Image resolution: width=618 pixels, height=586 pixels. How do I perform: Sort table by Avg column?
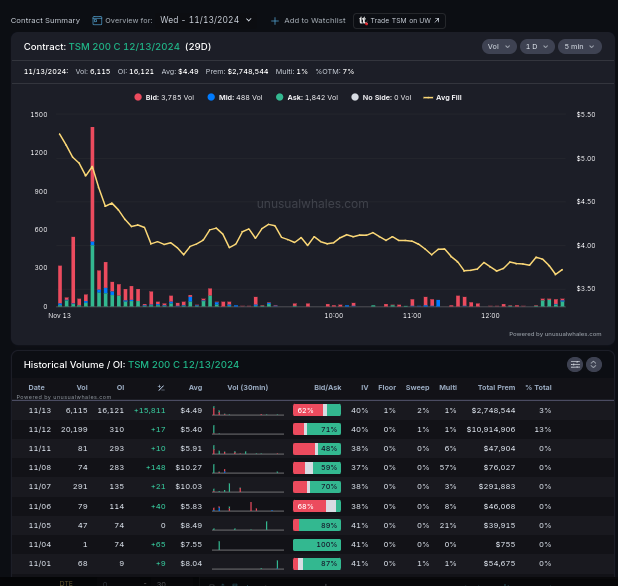pyautogui.click(x=195, y=387)
